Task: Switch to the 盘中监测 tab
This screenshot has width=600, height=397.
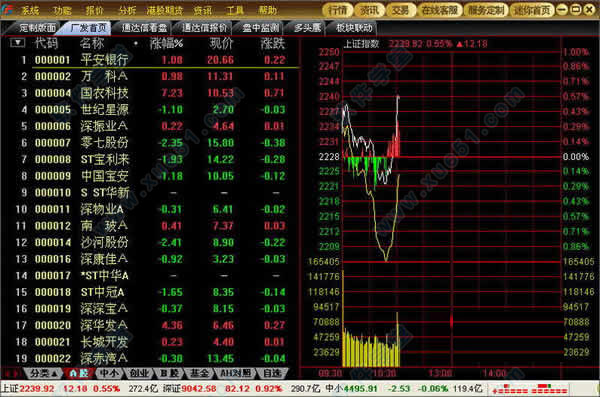Action: (x=260, y=28)
